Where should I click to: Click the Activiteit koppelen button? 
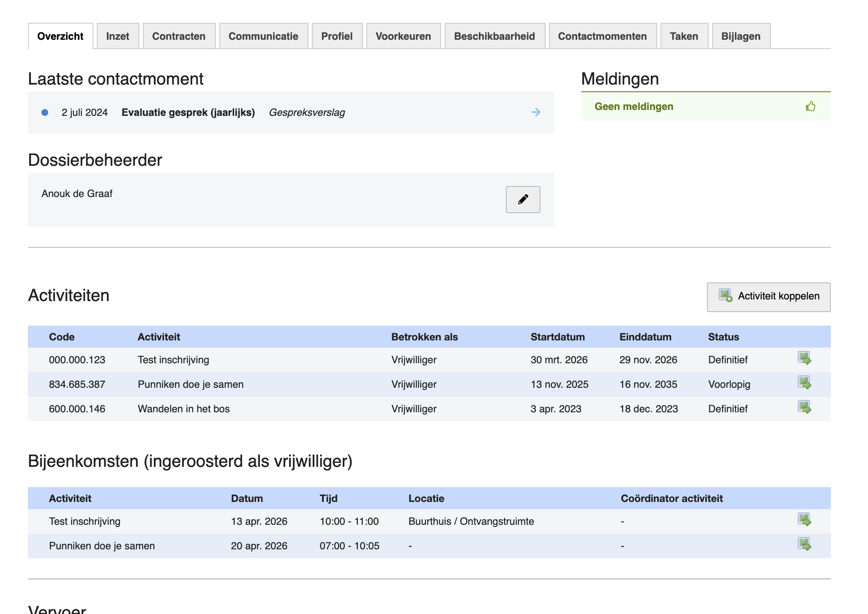point(769,297)
